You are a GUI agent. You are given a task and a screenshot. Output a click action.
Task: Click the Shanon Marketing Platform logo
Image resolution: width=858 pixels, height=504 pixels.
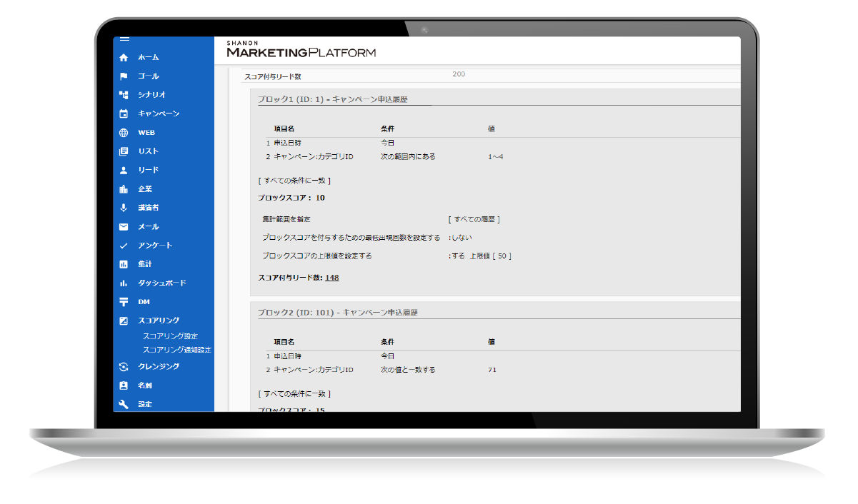(x=301, y=49)
